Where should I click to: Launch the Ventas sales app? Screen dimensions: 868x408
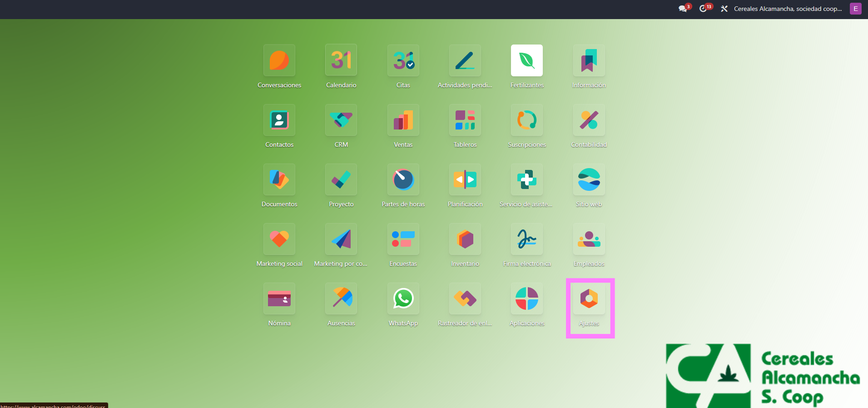(403, 120)
